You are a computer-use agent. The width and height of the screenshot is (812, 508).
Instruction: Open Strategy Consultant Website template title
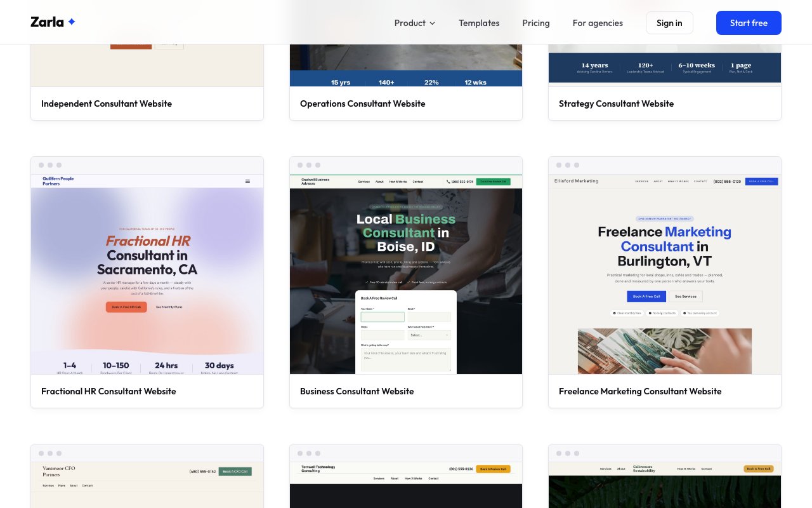coord(616,104)
